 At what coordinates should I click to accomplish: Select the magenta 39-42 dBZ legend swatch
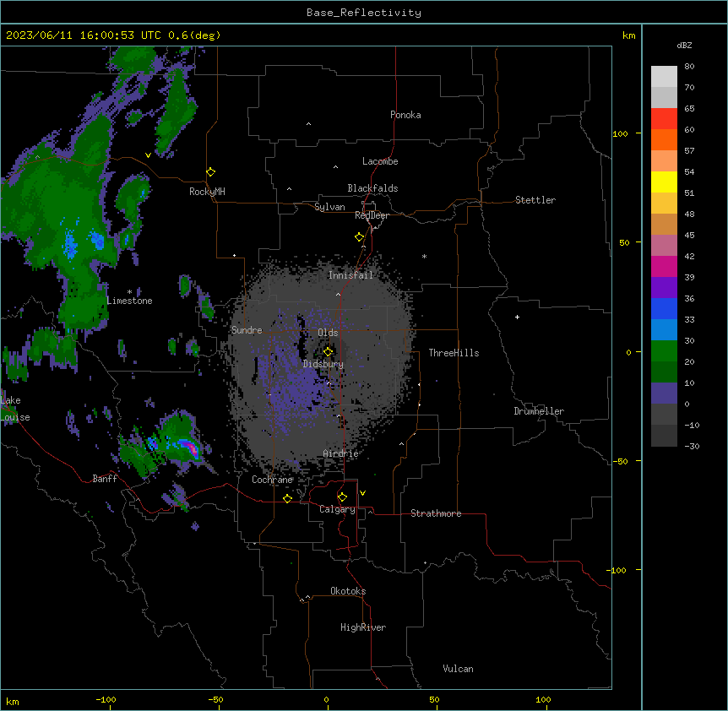pos(664,266)
